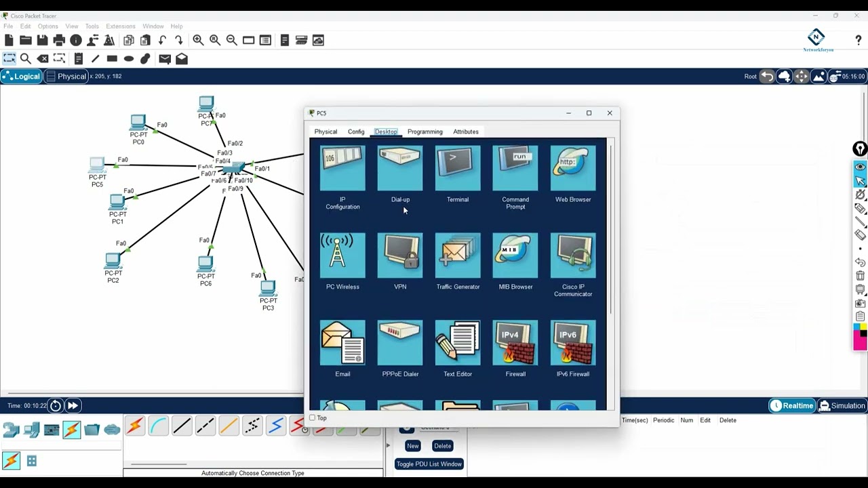
Task: Open the IP Configuration app in PC5
Action: 342,179
